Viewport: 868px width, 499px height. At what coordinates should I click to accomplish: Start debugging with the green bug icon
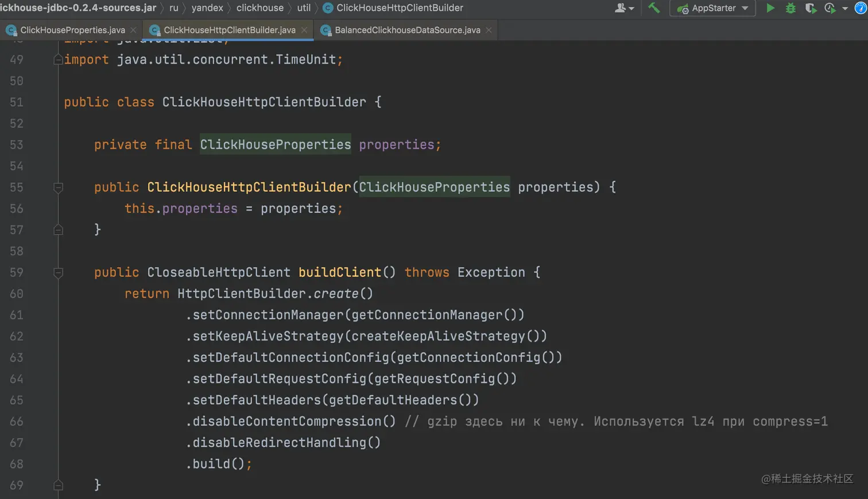(790, 8)
